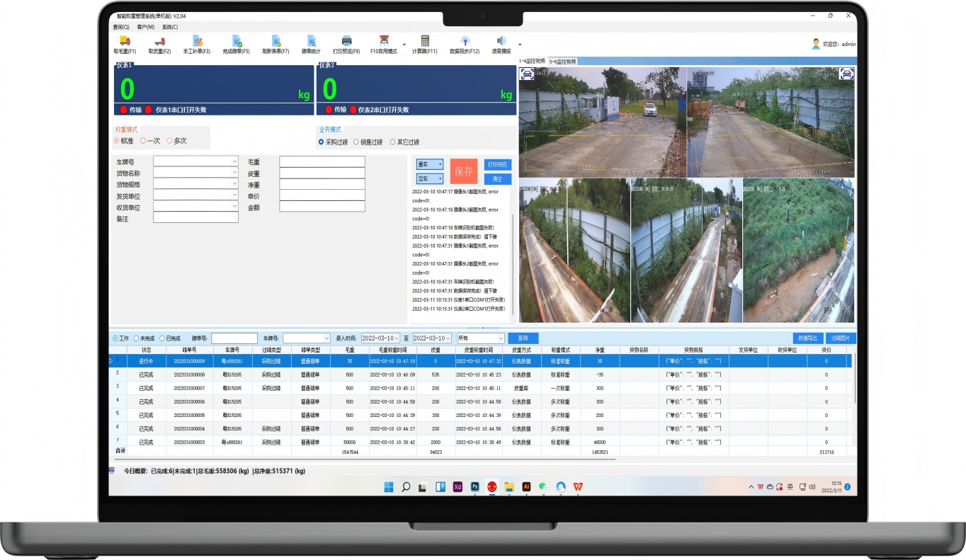Screen dimensions: 966x560
Task: Expand the 车牌号 dropdown in the form
Action: tap(234, 161)
